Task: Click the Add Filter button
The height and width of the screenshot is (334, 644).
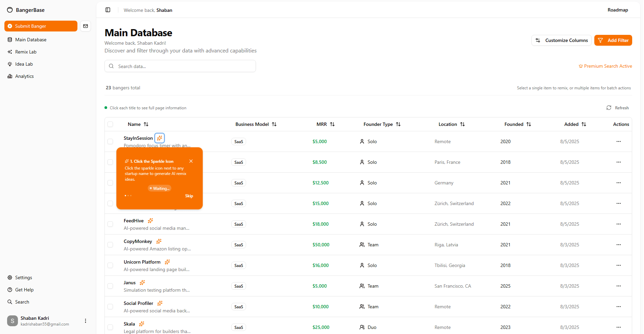Action: (x=613, y=40)
